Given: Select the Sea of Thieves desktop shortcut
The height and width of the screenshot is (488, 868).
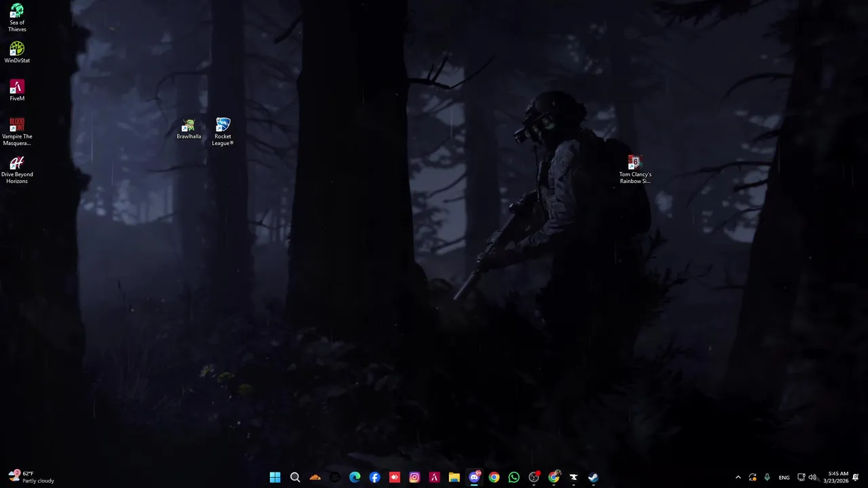Looking at the screenshot, I should coord(17,18).
